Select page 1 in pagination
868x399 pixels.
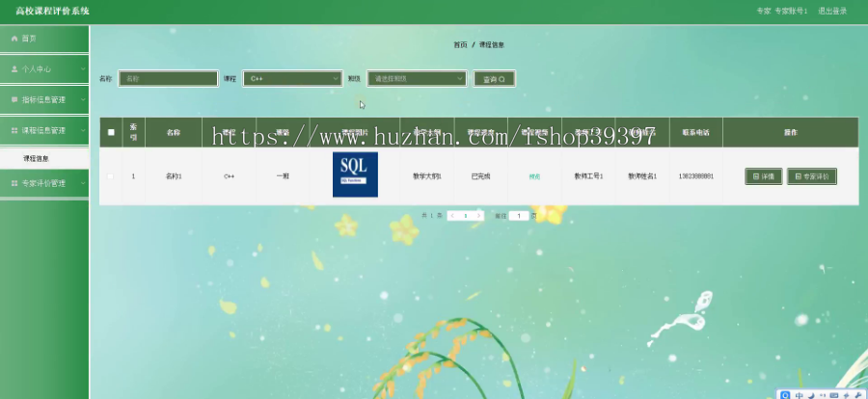coord(466,216)
